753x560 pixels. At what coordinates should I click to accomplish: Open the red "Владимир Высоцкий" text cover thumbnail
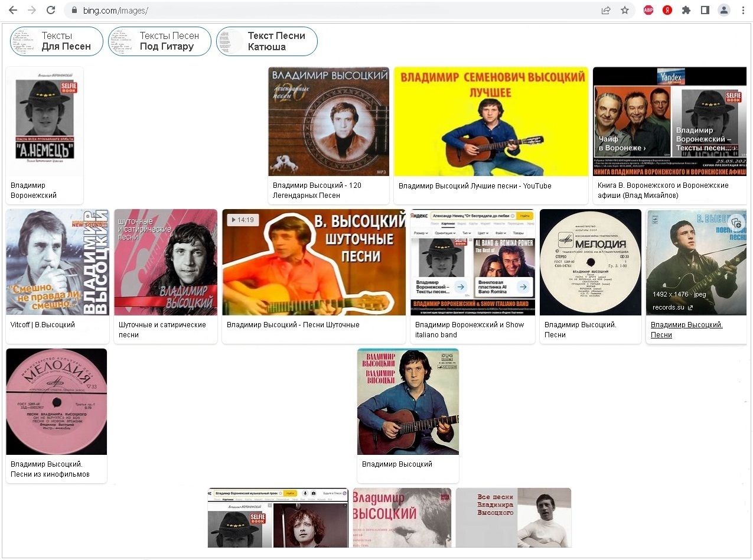click(402, 517)
